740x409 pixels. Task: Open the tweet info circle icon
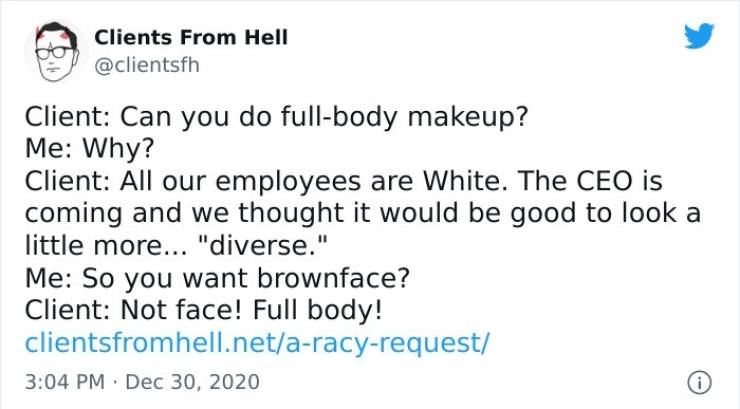click(704, 381)
